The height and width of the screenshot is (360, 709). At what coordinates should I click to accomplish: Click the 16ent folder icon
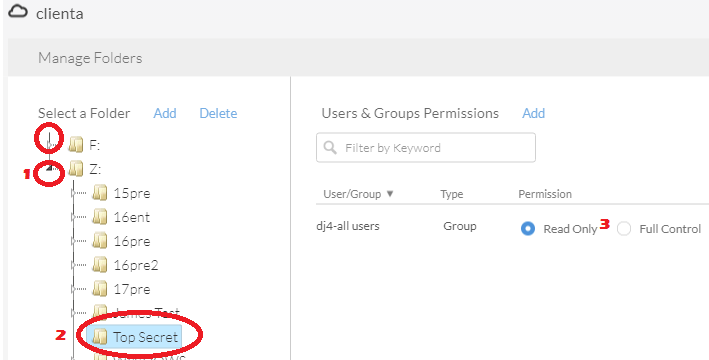click(99, 217)
